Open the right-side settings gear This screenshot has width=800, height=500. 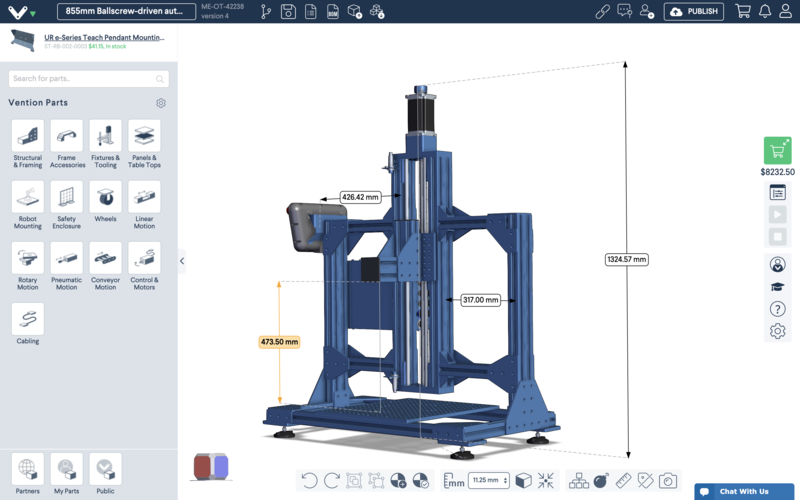778,331
